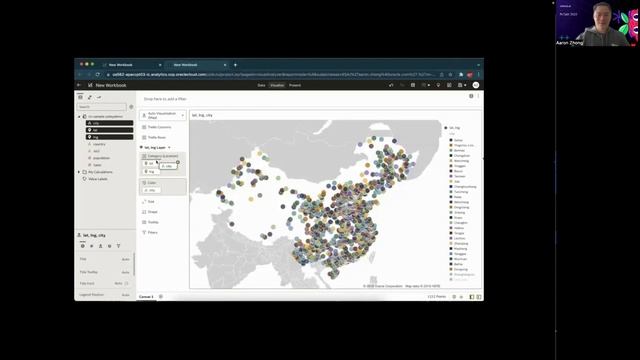Click the Category (Location) section
640x360 pixels.
click(163, 156)
